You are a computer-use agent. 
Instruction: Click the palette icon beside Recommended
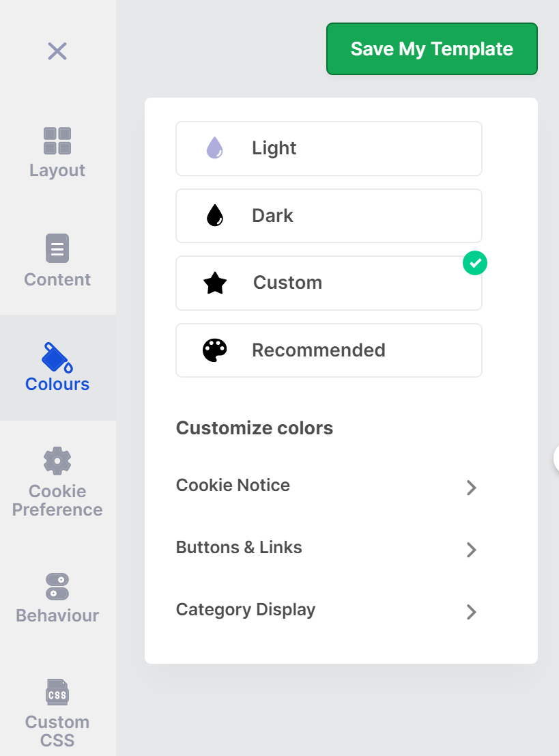tap(215, 350)
